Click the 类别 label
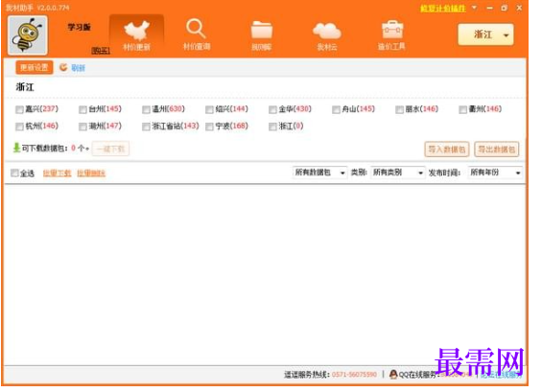 tap(359, 173)
